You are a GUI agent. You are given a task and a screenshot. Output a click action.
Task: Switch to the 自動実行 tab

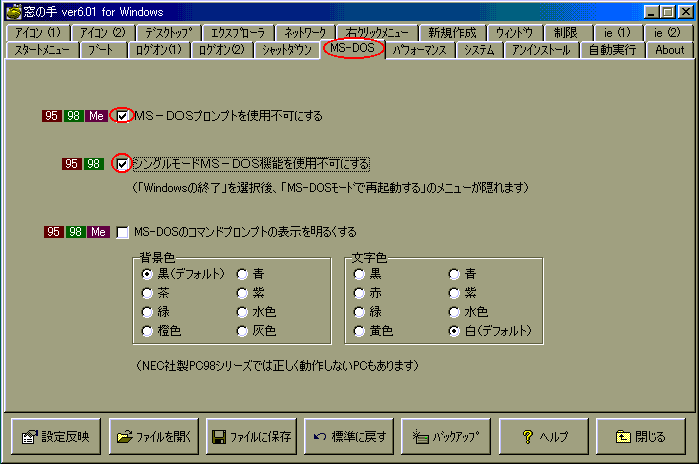point(613,50)
